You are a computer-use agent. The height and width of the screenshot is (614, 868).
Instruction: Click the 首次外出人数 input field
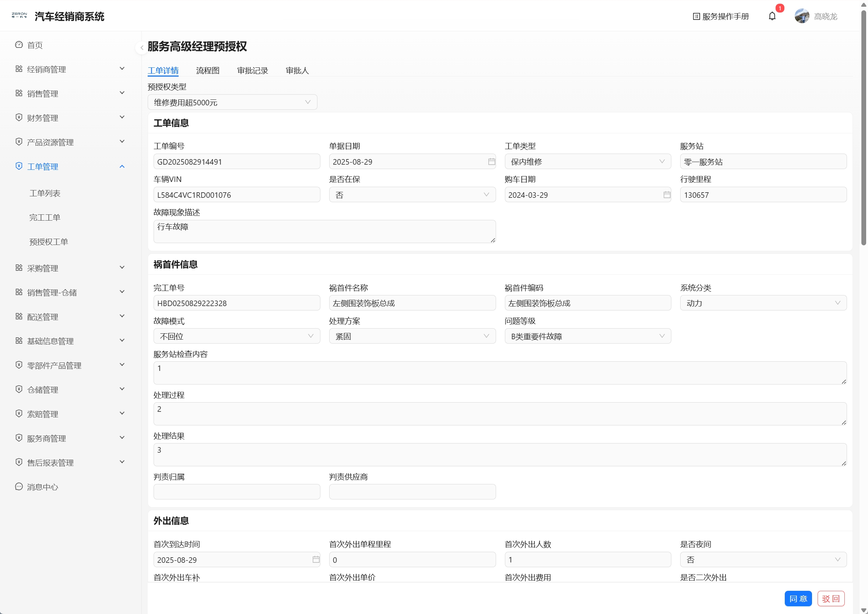[587, 560]
